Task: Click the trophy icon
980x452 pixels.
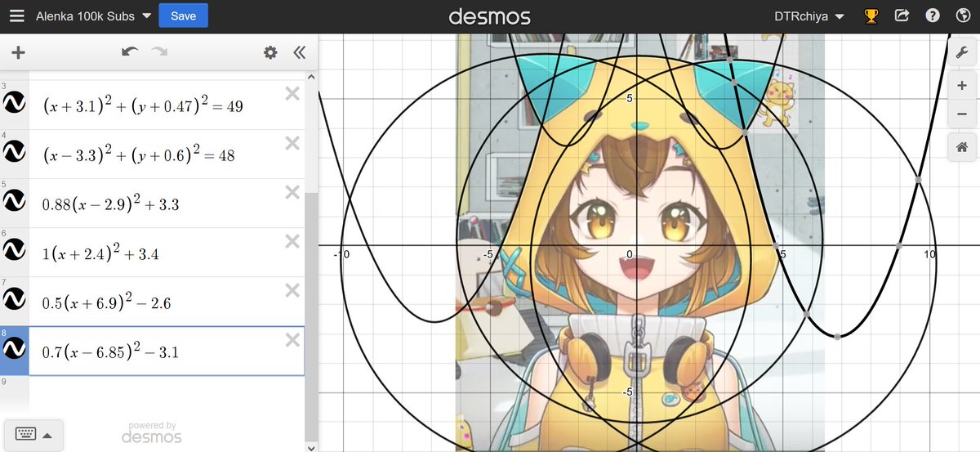Action: pos(871,16)
